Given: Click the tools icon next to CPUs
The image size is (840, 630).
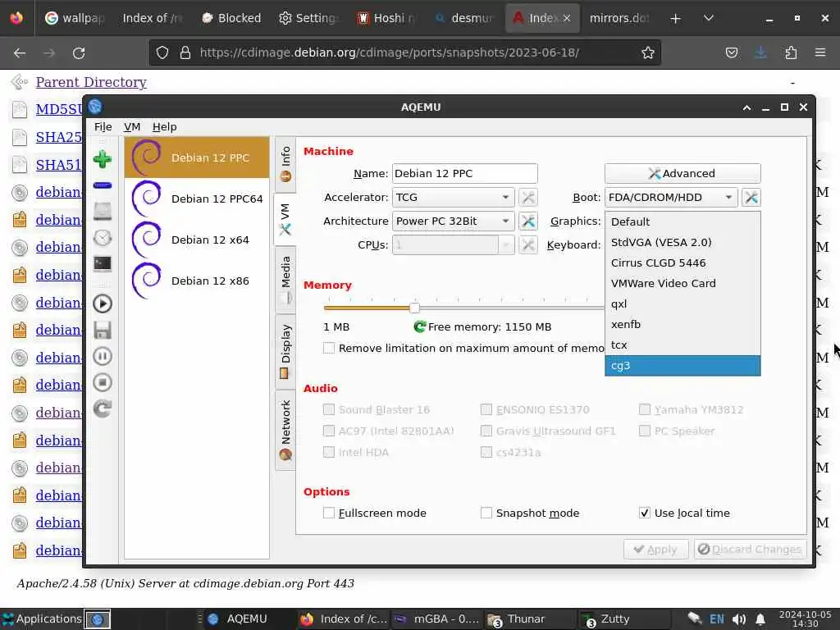Looking at the screenshot, I should (x=527, y=244).
